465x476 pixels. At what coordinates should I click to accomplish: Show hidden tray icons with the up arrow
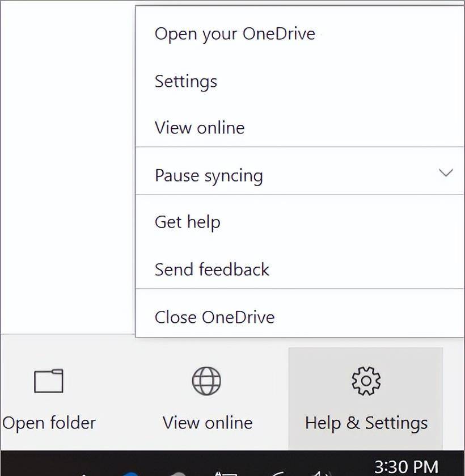[x=85, y=473]
